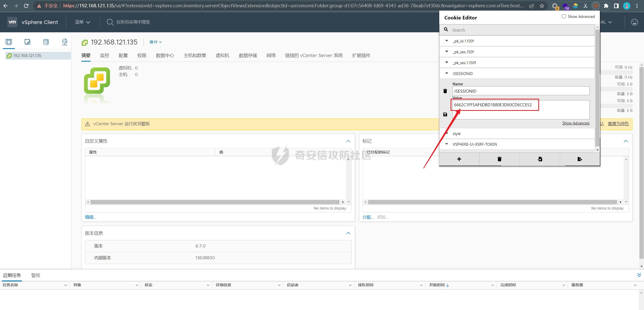Collapse the JSESSIONID cookie entry
The height and width of the screenshot is (310, 644).
447,73
